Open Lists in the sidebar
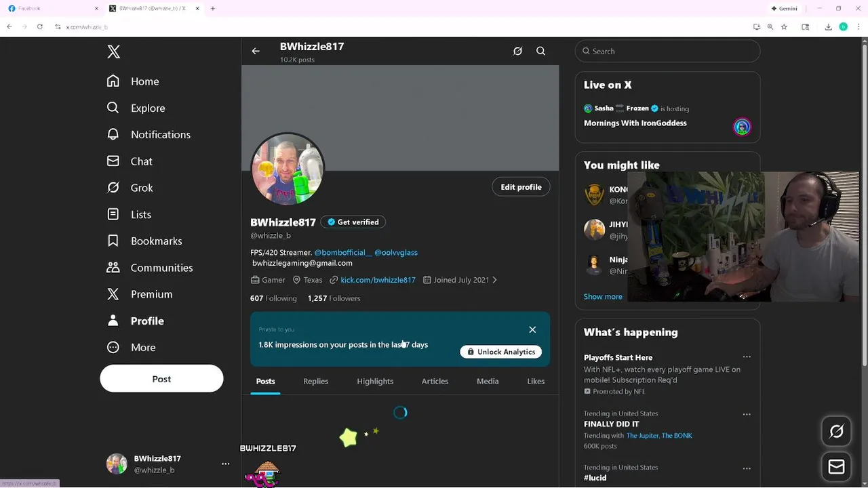The image size is (868, 488). [129, 214]
